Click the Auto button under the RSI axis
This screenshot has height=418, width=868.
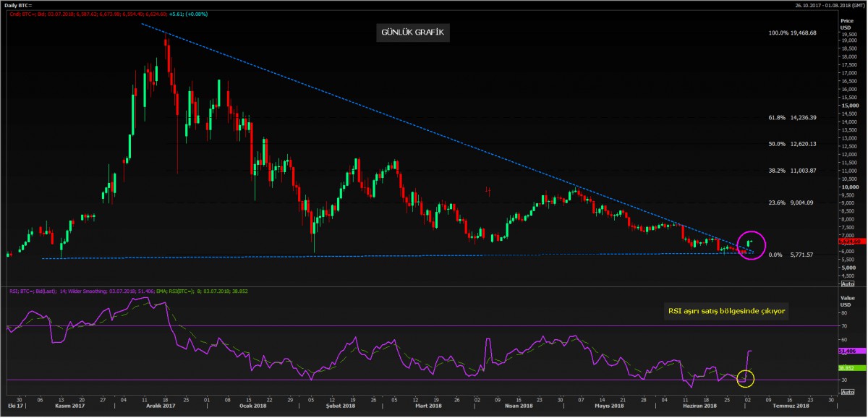848,391
